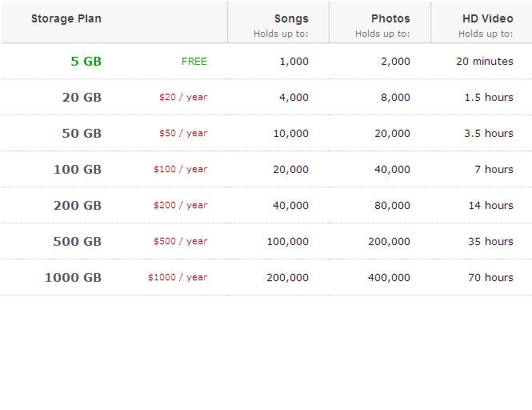Pick the 500 GB storage plan

[x=78, y=242]
